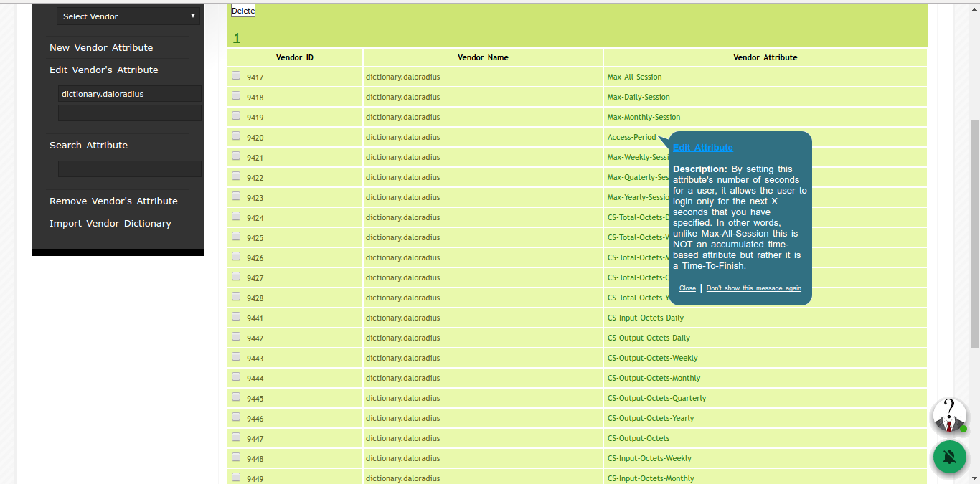980x484 pixels.
Task: Click the dictionary.daloradius vendor text field
Action: point(130,94)
